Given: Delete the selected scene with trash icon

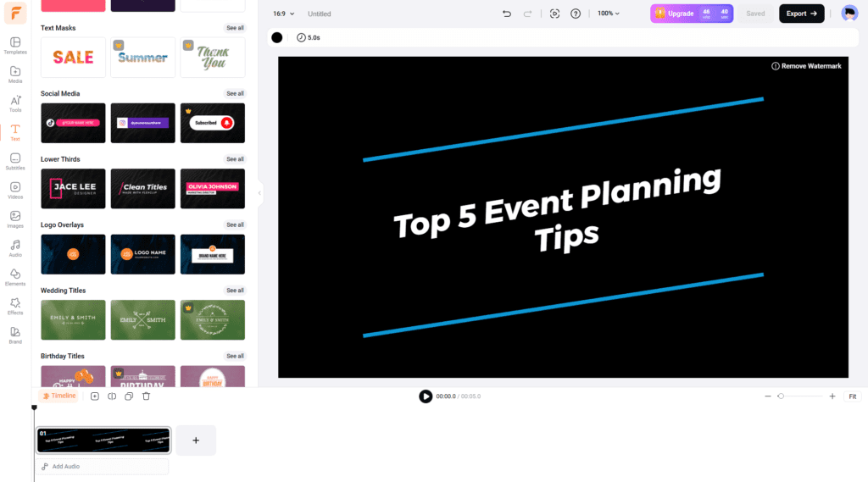Looking at the screenshot, I should click(x=146, y=396).
